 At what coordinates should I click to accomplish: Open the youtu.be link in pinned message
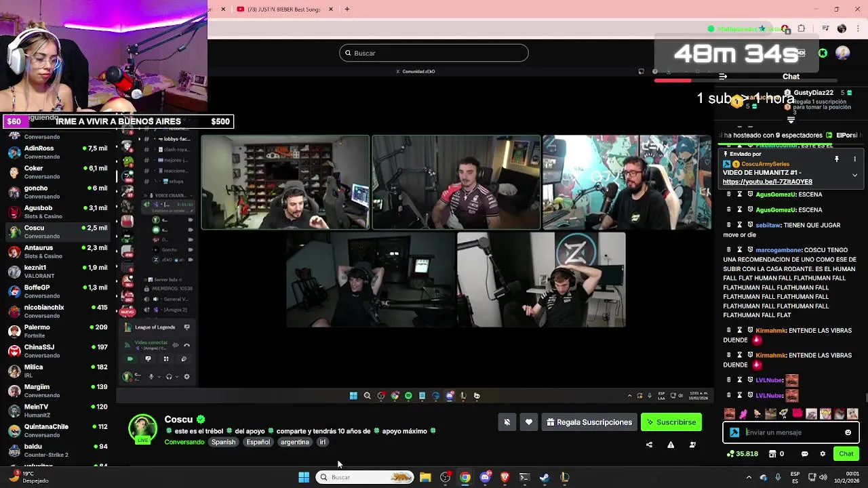[767, 182]
